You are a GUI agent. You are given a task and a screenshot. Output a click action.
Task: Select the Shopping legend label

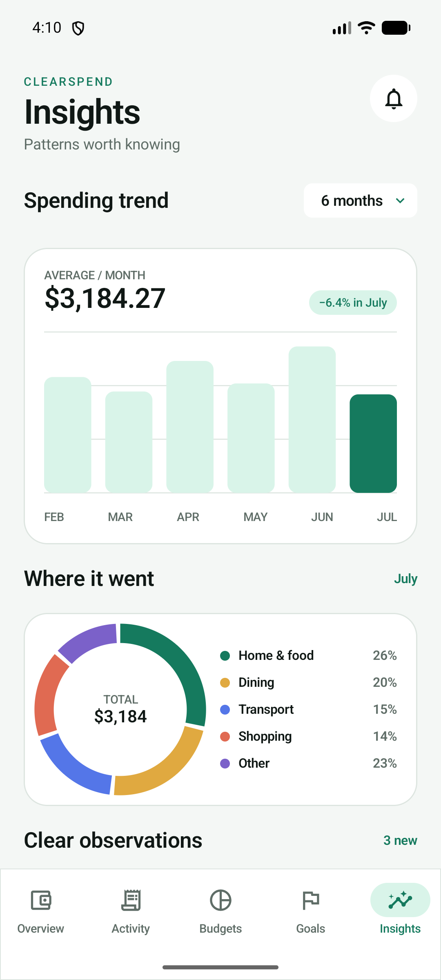(x=265, y=736)
